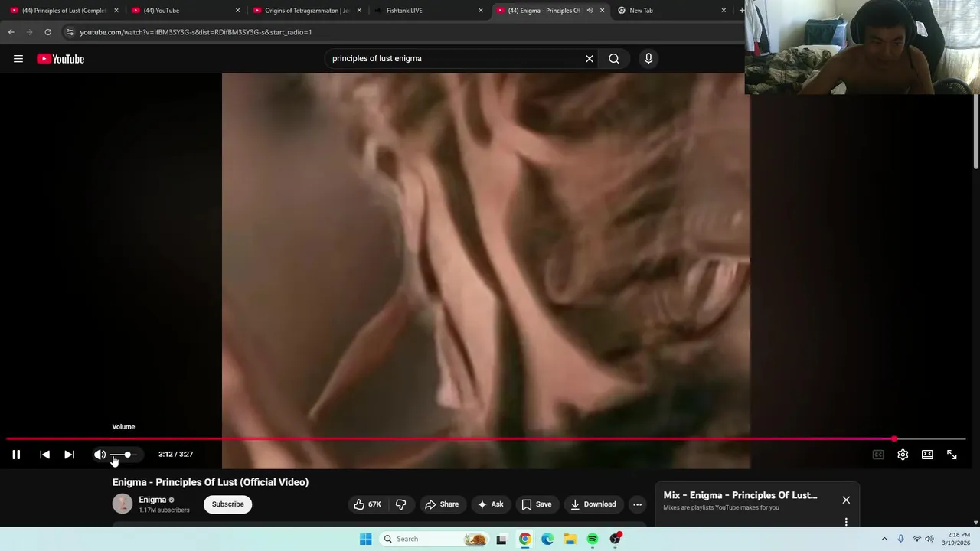Clear the search box with X
The width and height of the screenshot is (980, 551).
click(590, 59)
